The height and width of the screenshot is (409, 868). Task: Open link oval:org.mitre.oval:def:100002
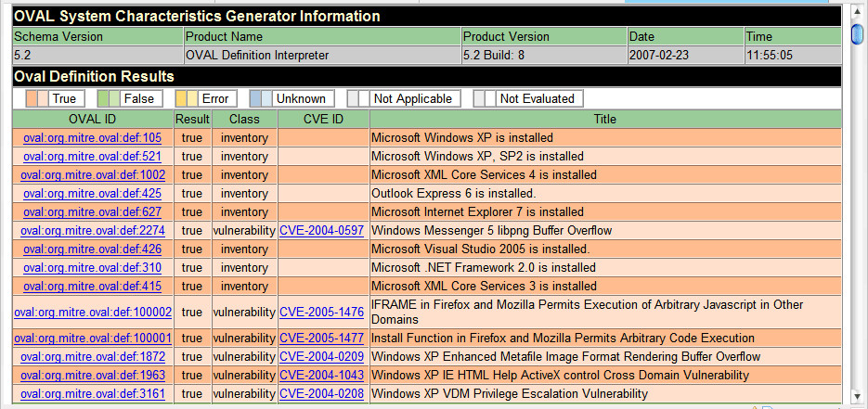point(93,313)
